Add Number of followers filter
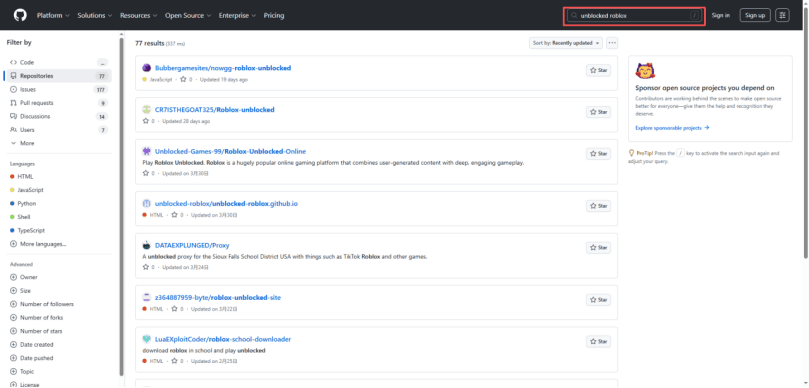The width and height of the screenshot is (809, 388). click(41, 304)
